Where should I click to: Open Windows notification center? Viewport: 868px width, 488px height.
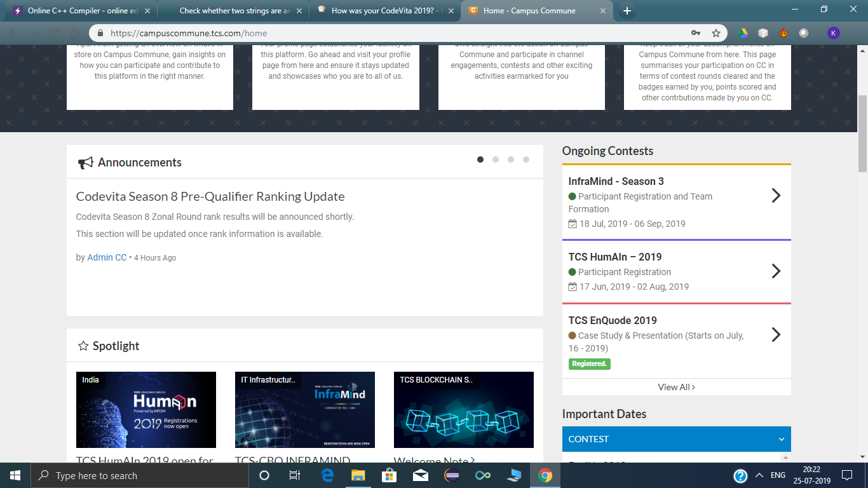pyautogui.click(x=846, y=475)
